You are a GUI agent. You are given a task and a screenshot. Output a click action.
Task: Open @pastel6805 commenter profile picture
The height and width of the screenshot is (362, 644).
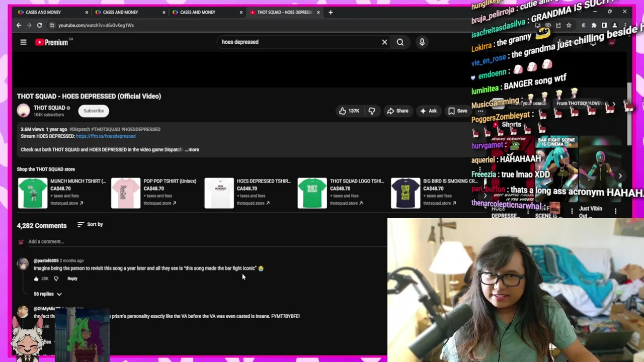23,264
